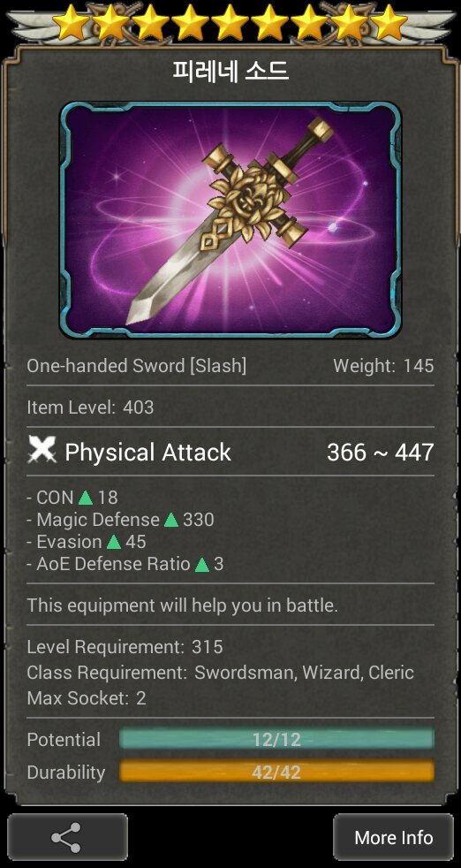The width and height of the screenshot is (461, 868).
Task: Click the One-handed Sword [Slash] label
Action: 137,366
